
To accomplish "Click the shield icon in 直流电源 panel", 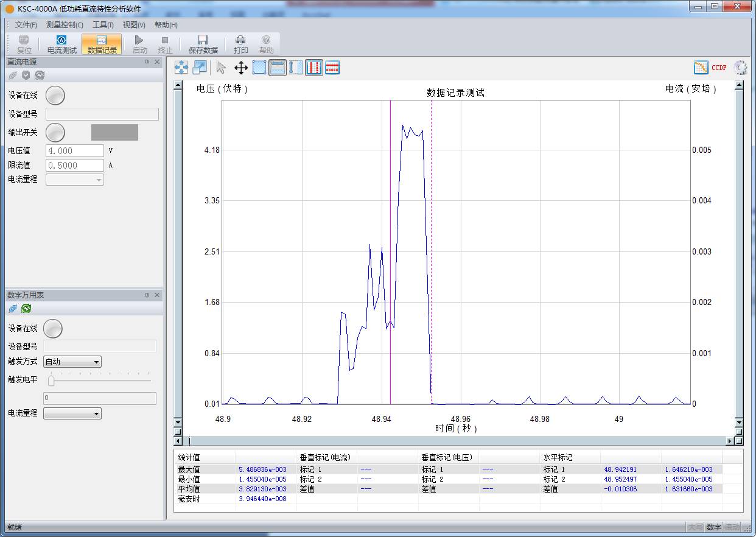I will 26,75.
